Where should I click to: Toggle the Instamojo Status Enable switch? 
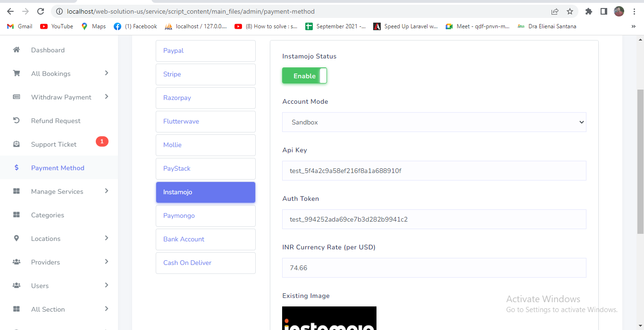[304, 76]
